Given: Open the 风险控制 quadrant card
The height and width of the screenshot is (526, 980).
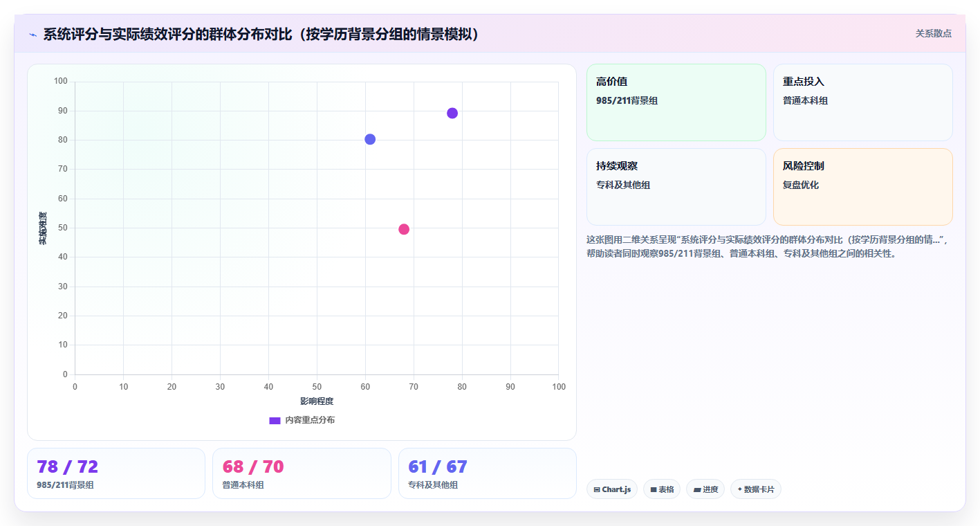Looking at the screenshot, I should 862,187.
